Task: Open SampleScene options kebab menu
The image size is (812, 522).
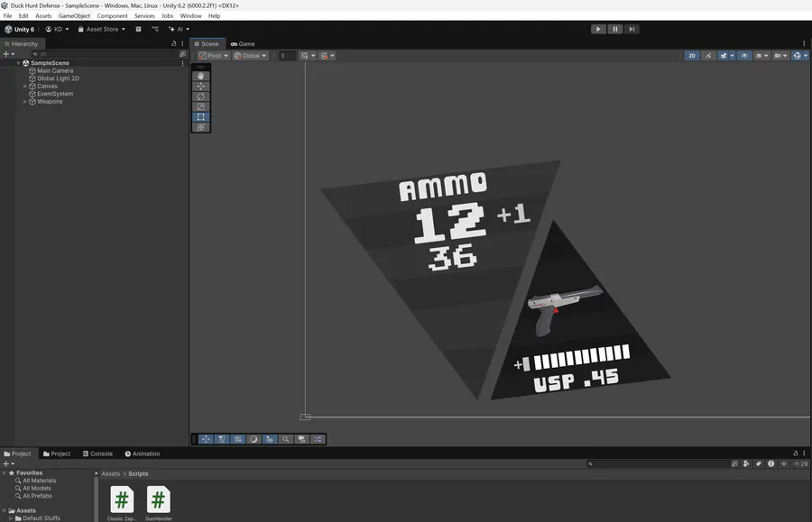Action: tap(182, 63)
